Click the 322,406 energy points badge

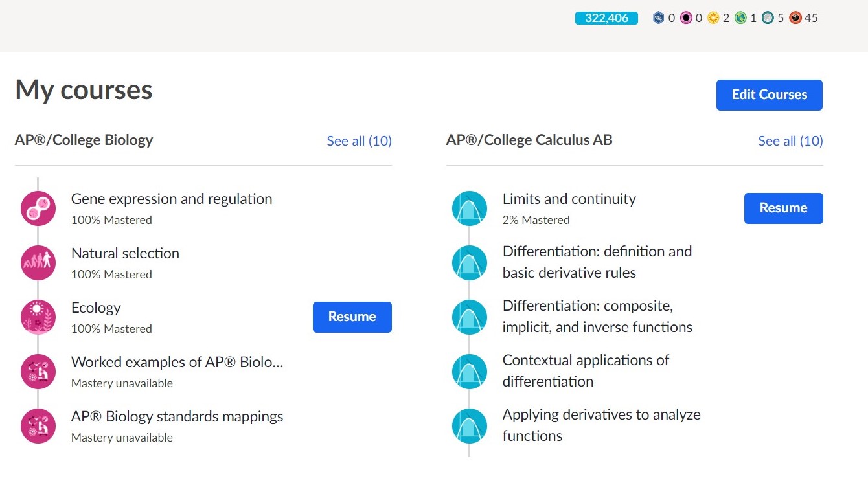pyautogui.click(x=606, y=18)
